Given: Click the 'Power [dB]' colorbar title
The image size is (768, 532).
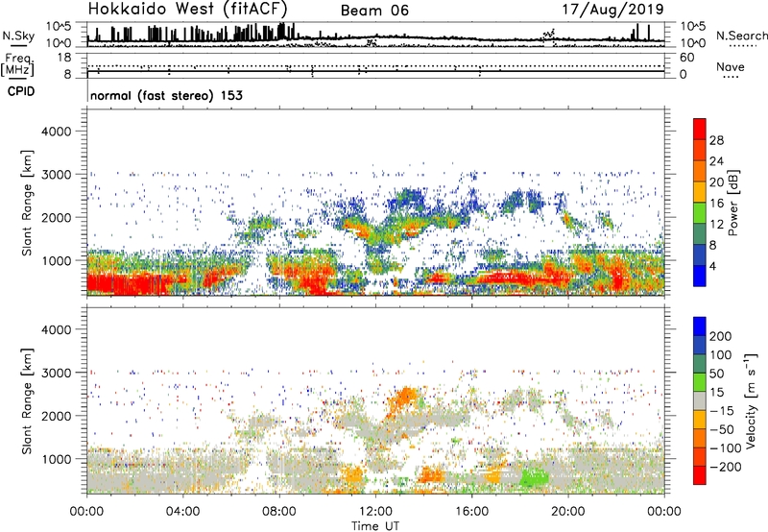Looking at the screenshot, I should (x=733, y=203).
